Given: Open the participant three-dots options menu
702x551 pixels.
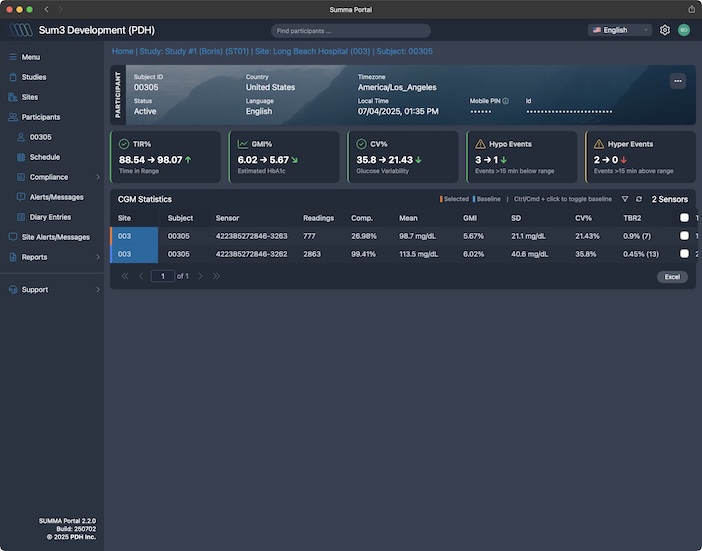Looking at the screenshot, I should tap(678, 81).
